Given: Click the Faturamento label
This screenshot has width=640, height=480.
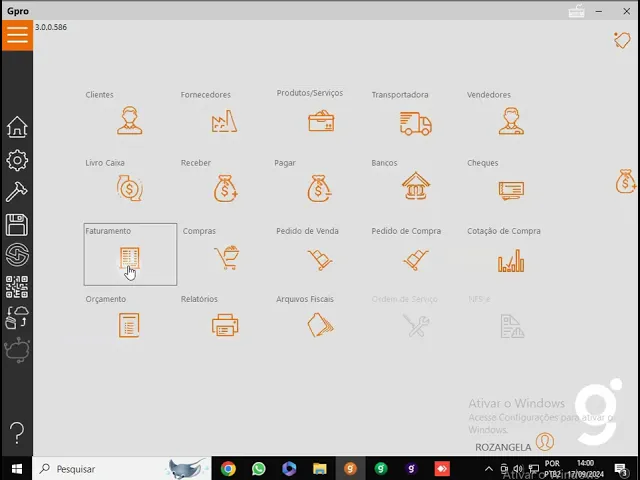Looking at the screenshot, I should coord(108,231).
